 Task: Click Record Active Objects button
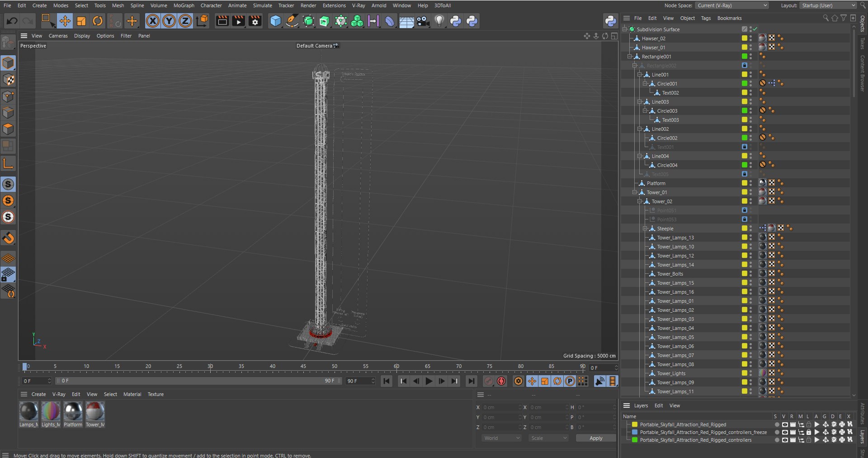click(x=489, y=381)
